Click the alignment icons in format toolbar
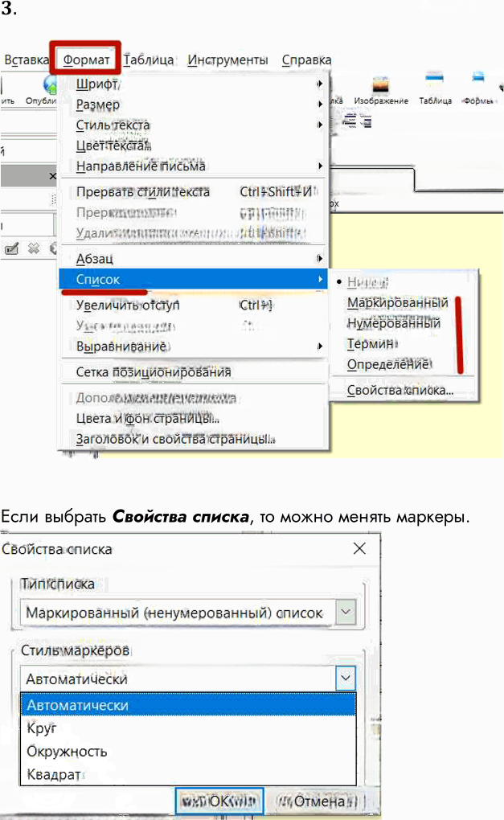Image resolution: width=504 pixels, height=820 pixels. (357, 121)
